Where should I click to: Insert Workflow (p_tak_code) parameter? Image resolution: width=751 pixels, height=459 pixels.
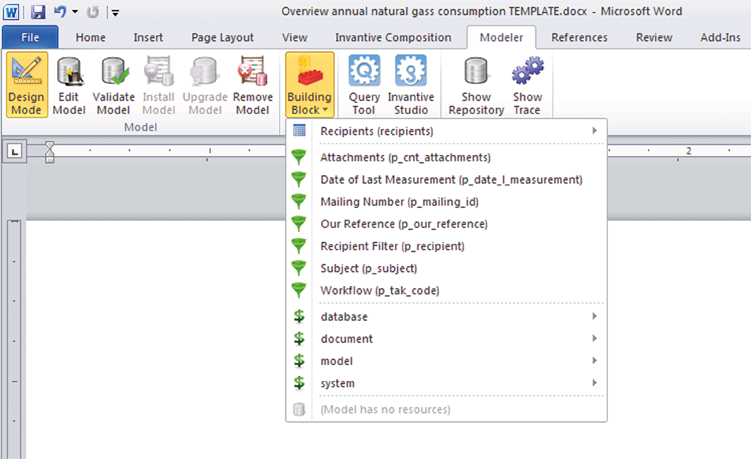pyautogui.click(x=446, y=290)
